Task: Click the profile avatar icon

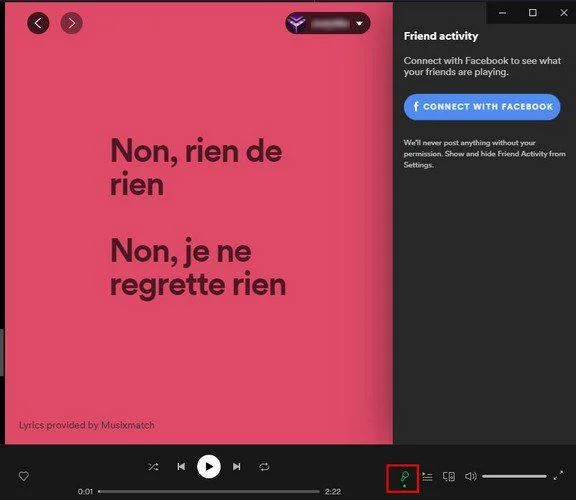Action: tap(297, 23)
